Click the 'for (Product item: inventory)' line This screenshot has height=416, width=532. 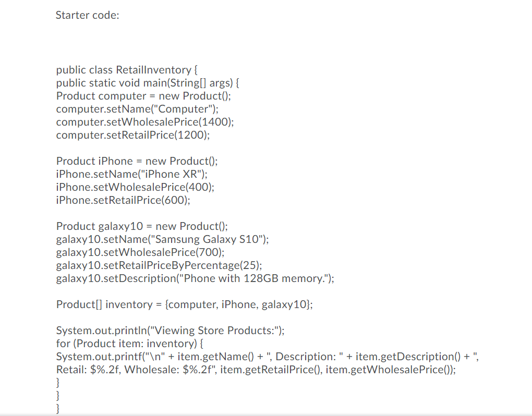130,344
